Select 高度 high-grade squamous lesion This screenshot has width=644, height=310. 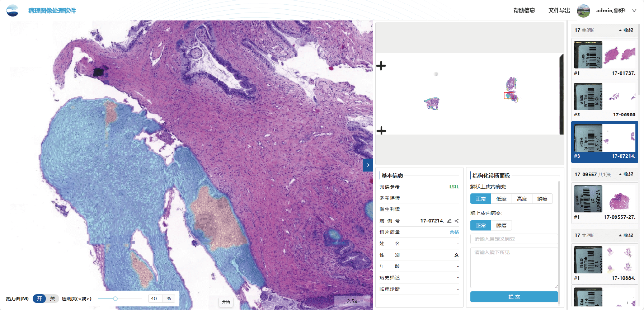pyautogui.click(x=522, y=199)
